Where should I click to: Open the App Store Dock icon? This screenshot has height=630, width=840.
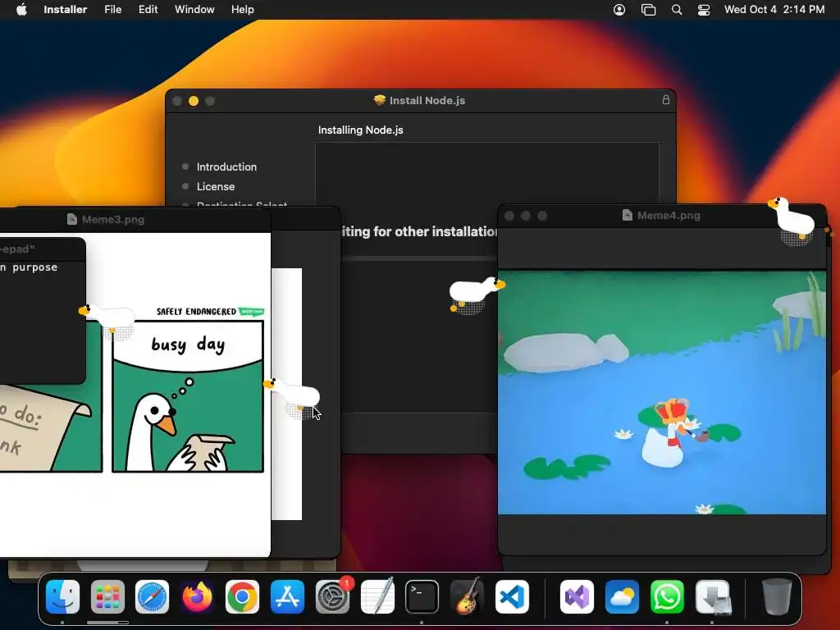click(x=287, y=597)
